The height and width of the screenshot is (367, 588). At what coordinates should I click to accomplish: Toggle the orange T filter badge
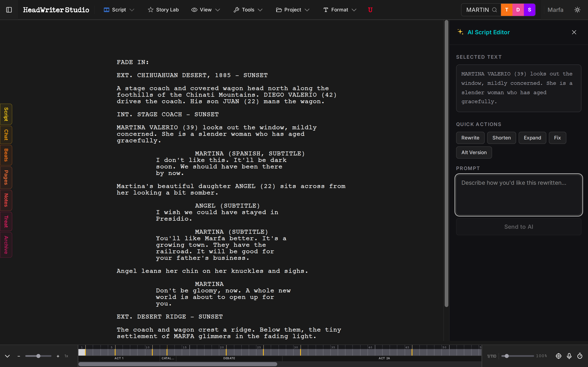coord(507,10)
